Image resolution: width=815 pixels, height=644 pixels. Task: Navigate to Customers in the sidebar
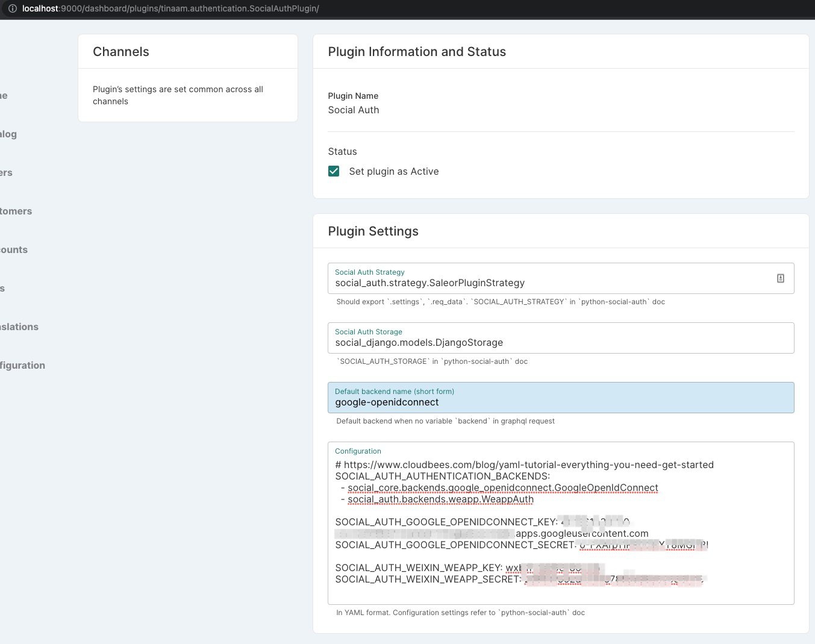tap(16, 211)
